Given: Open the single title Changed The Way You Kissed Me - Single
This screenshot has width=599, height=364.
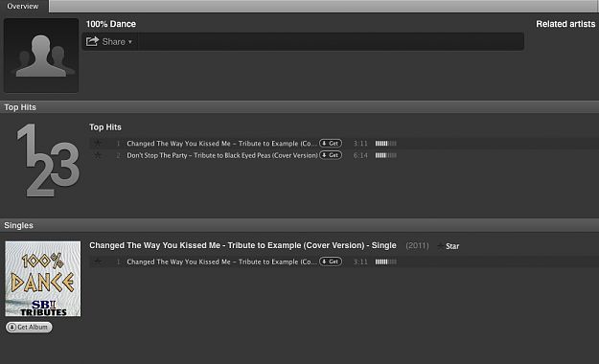Looking at the screenshot, I should pyautogui.click(x=242, y=245).
